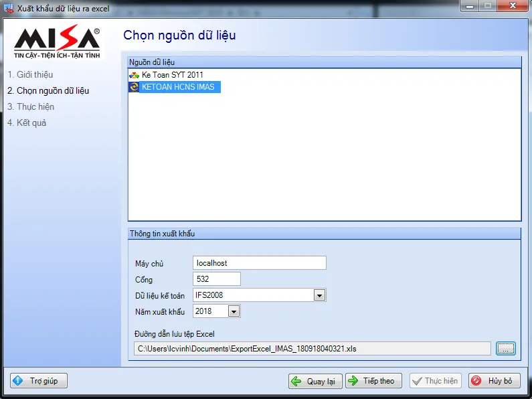Select step 4. Kết quả in sidebar
This screenshot has width=532, height=399.
point(27,123)
